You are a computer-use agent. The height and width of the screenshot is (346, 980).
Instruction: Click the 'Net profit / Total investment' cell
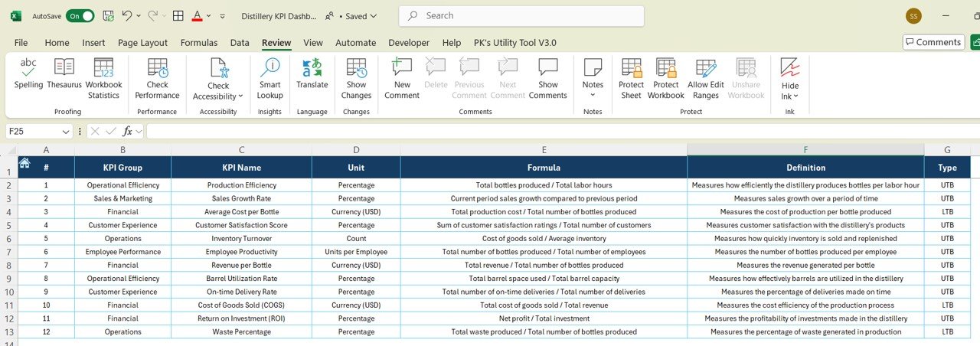[x=544, y=318]
